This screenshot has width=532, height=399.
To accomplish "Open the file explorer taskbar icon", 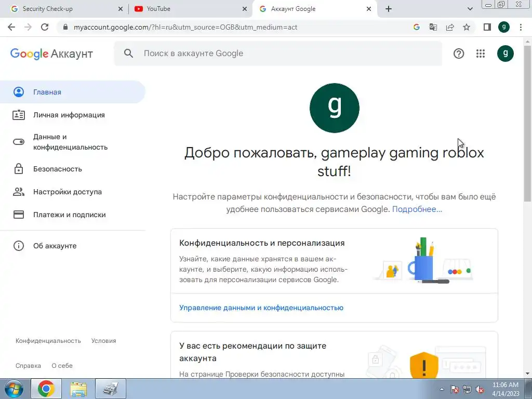I will [78, 389].
